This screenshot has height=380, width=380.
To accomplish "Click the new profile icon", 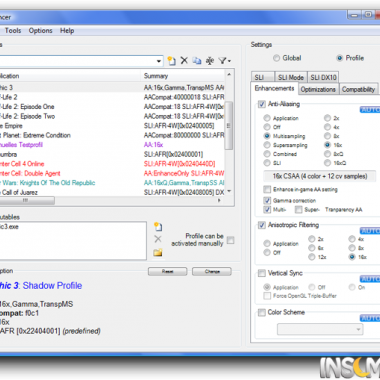I will 171,61.
